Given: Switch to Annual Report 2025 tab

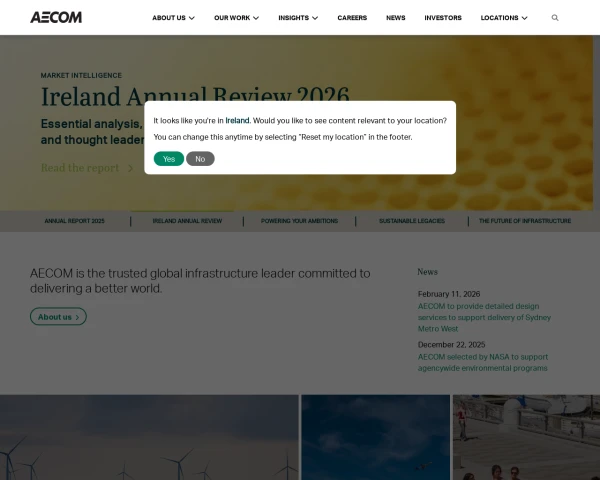Looking at the screenshot, I should pos(74,220).
